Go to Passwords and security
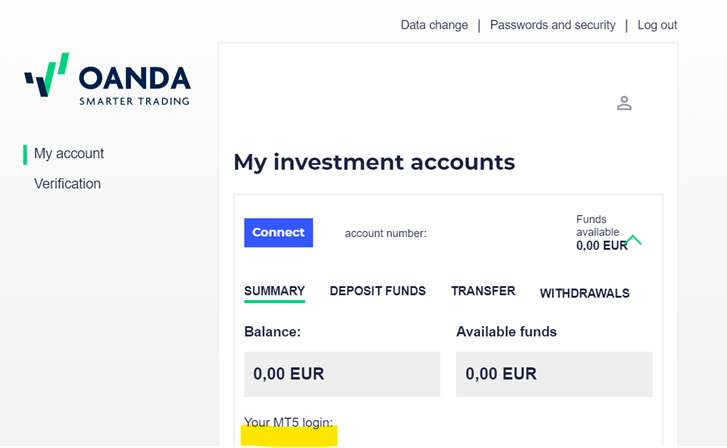The height and width of the screenshot is (448, 727). pos(552,25)
